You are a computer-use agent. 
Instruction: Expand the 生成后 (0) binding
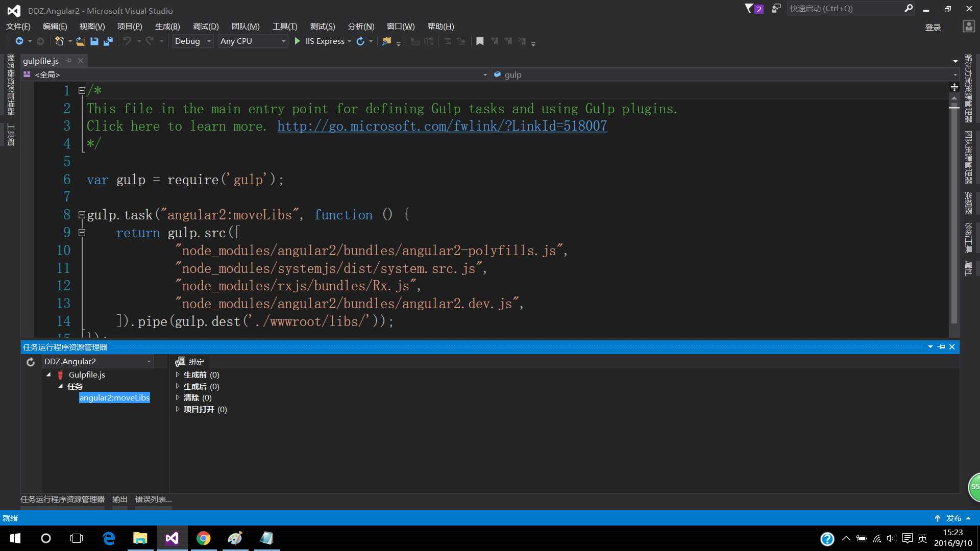coord(178,387)
